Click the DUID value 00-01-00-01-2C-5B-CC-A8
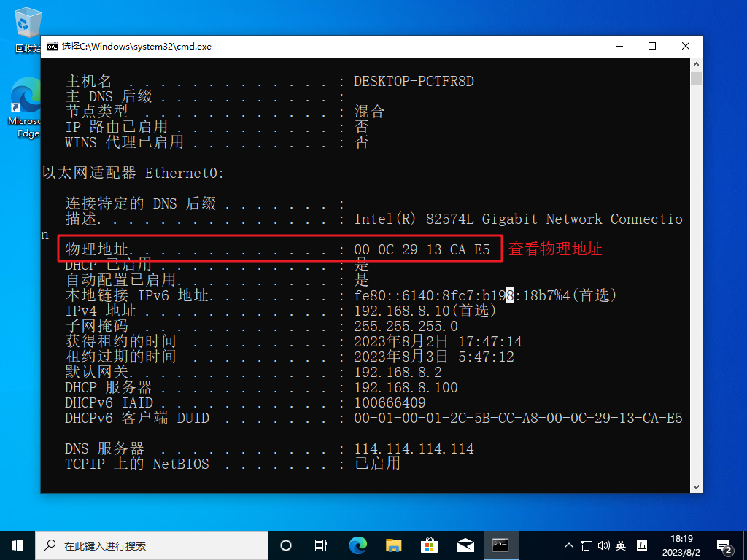 438,418
